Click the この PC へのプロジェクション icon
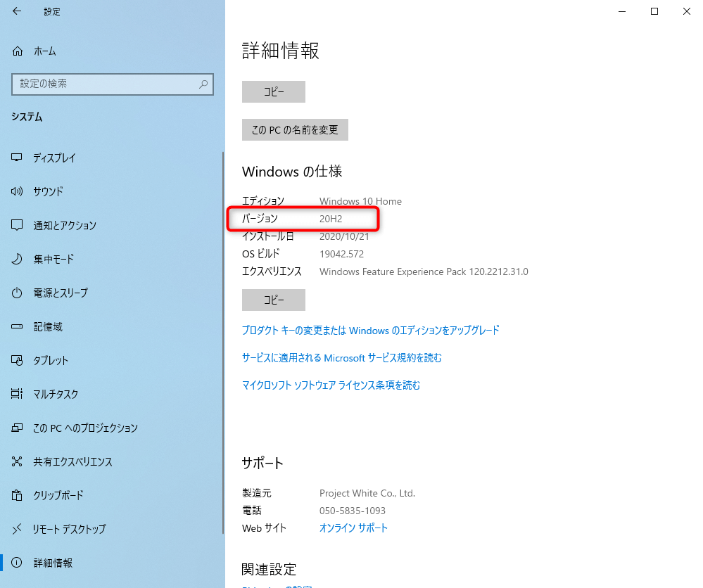Screen dimensions: 703x588 17,428
